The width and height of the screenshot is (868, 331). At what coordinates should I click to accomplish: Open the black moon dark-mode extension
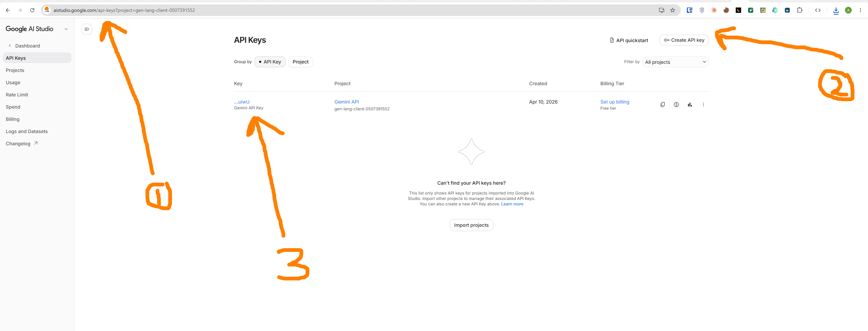point(738,10)
